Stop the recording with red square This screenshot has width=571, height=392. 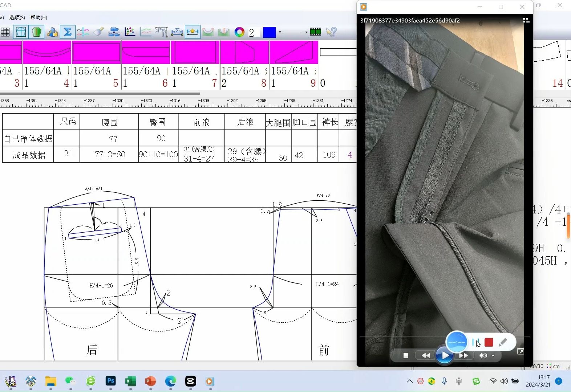(489, 342)
